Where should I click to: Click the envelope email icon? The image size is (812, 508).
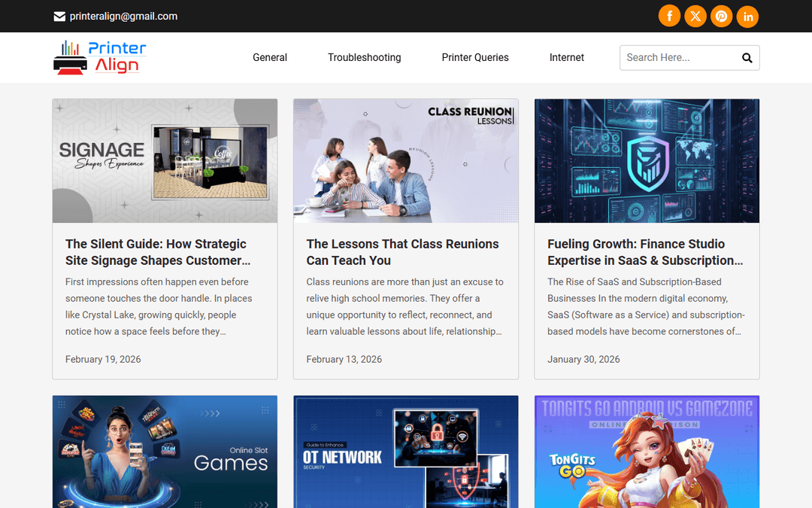[x=59, y=17]
